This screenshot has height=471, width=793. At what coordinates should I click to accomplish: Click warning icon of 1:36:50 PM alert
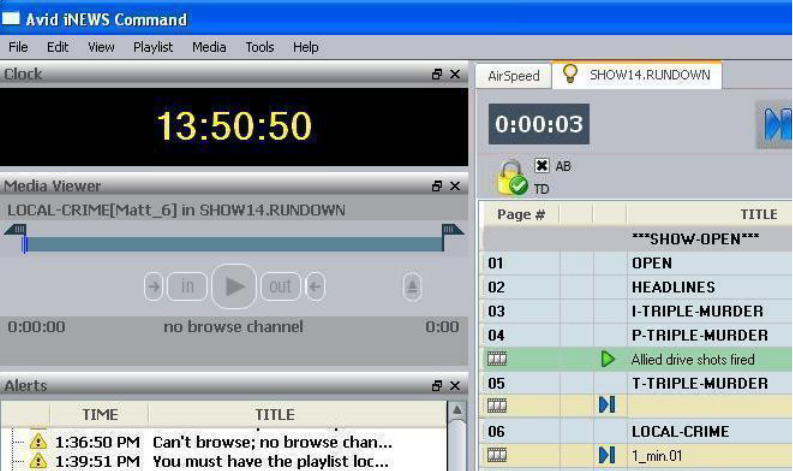click(38, 442)
